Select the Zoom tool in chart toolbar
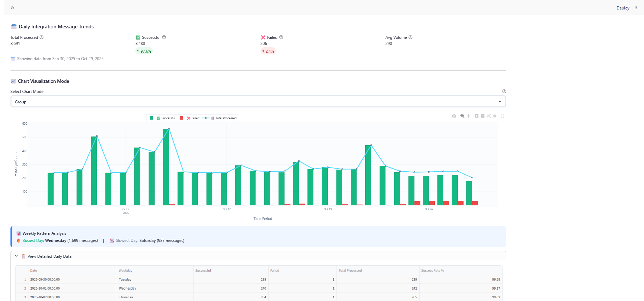 462,116
